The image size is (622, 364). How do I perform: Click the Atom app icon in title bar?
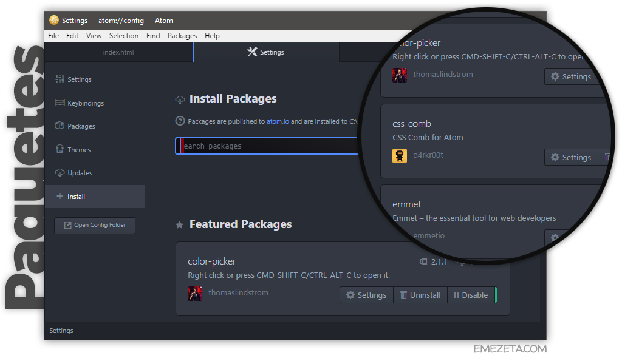click(54, 20)
